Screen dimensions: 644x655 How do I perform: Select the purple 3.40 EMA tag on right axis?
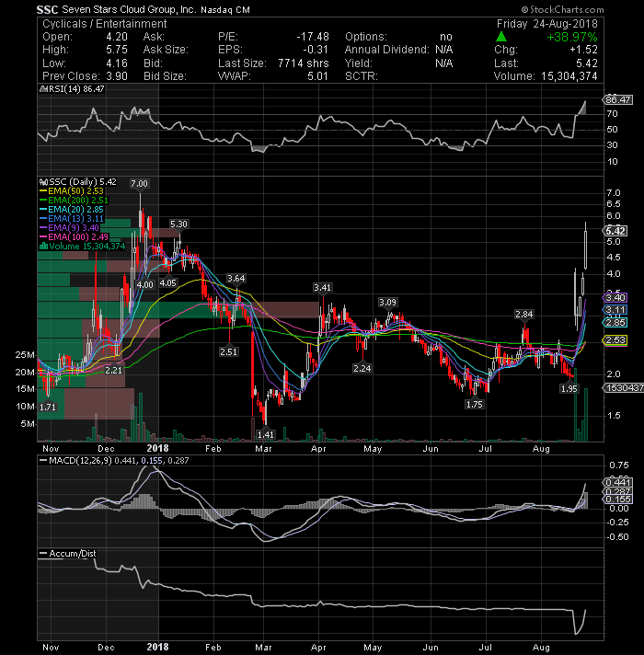(615, 298)
